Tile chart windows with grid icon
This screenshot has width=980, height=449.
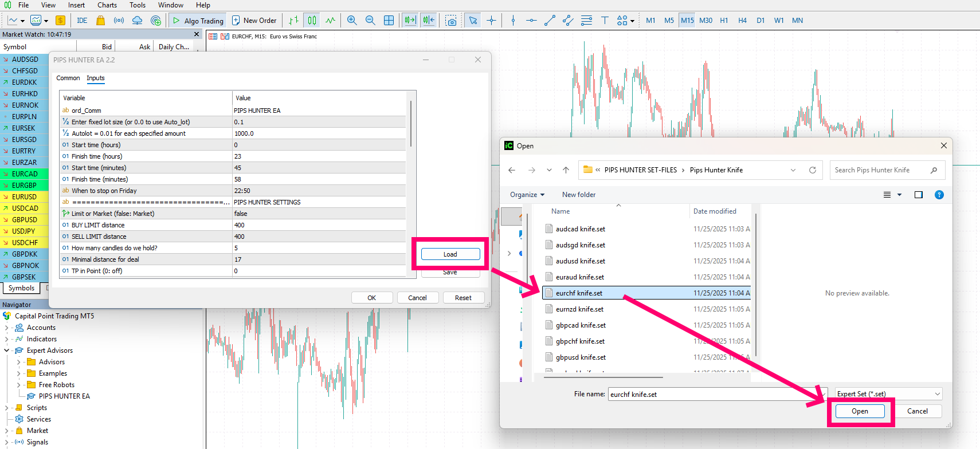pyautogui.click(x=389, y=21)
